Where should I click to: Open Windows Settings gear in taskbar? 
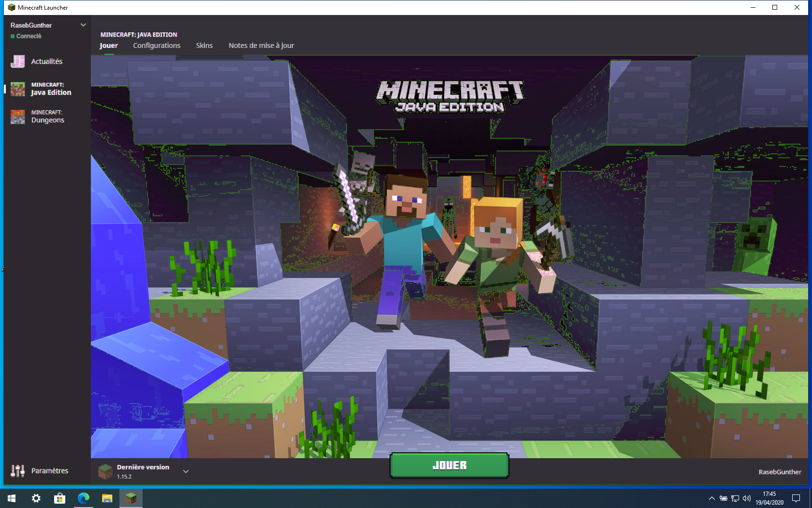[x=36, y=498]
